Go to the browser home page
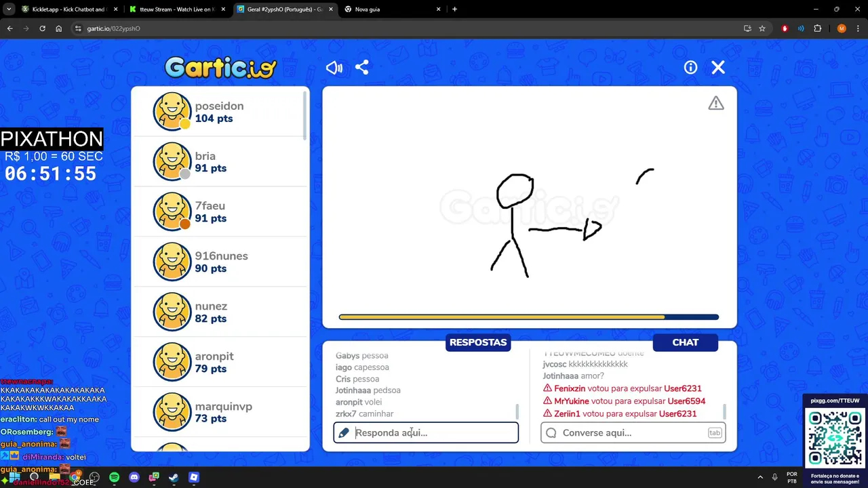 [x=59, y=28]
